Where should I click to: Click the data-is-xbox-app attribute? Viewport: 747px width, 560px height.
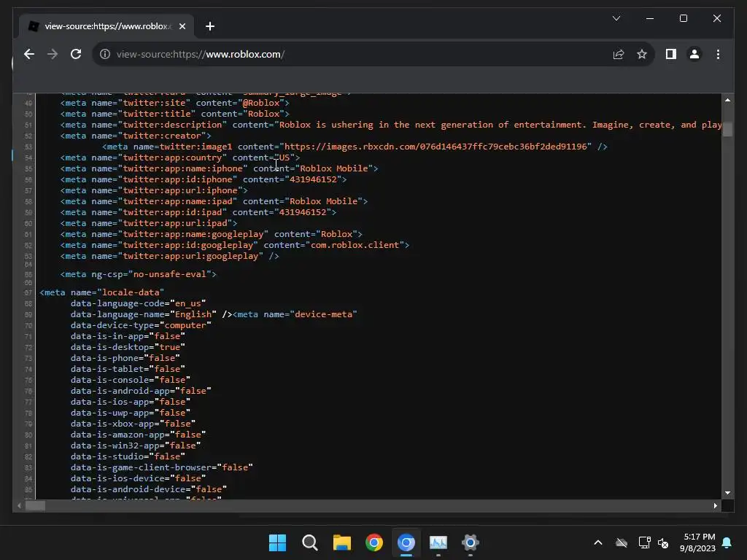pyautogui.click(x=112, y=424)
